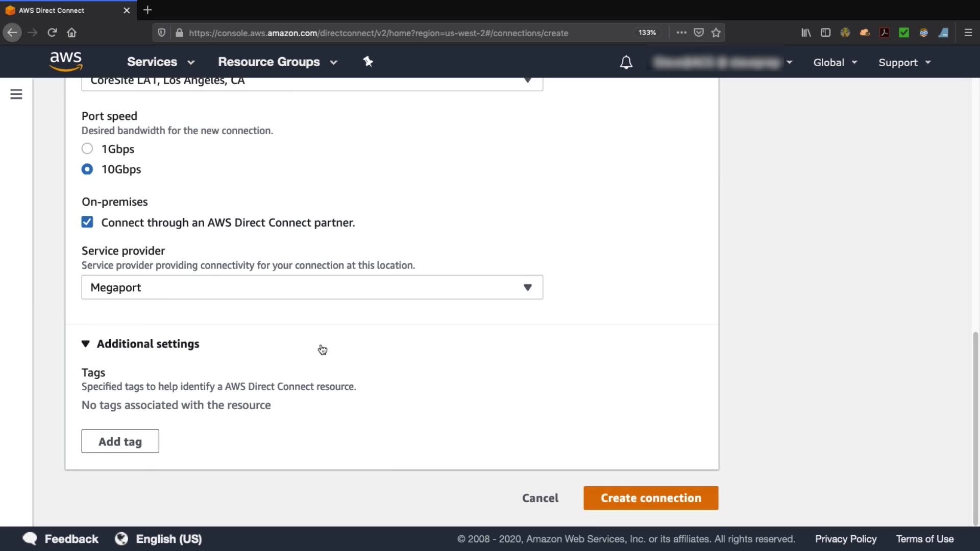Open the left hamburger navigation menu
Viewport: 980px width, 551px height.
click(16, 94)
